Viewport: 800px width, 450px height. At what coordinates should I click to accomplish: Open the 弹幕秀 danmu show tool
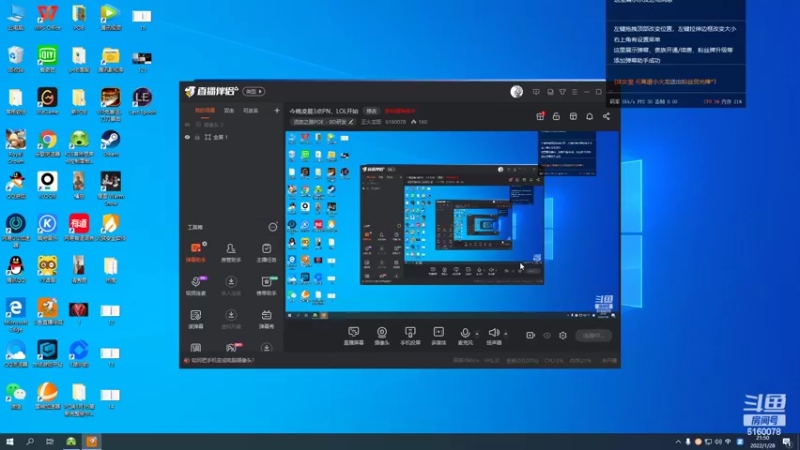(266, 319)
